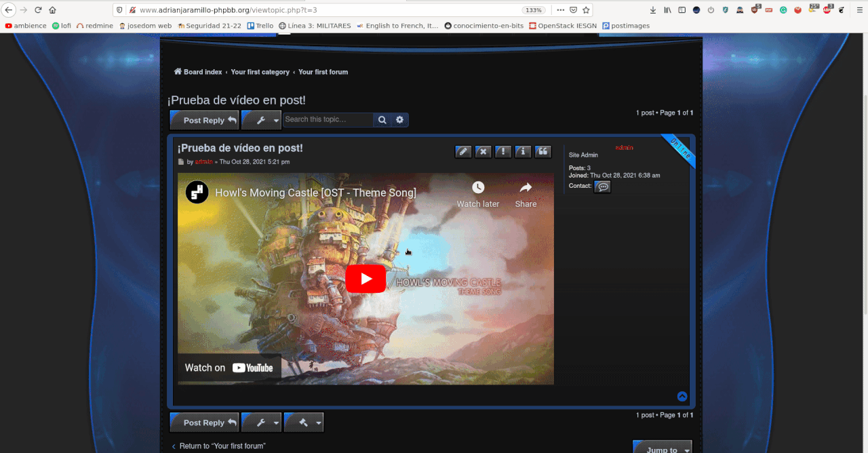Click the Grammarly green extension icon
Screen dimensions: 868x453
tap(783, 10)
